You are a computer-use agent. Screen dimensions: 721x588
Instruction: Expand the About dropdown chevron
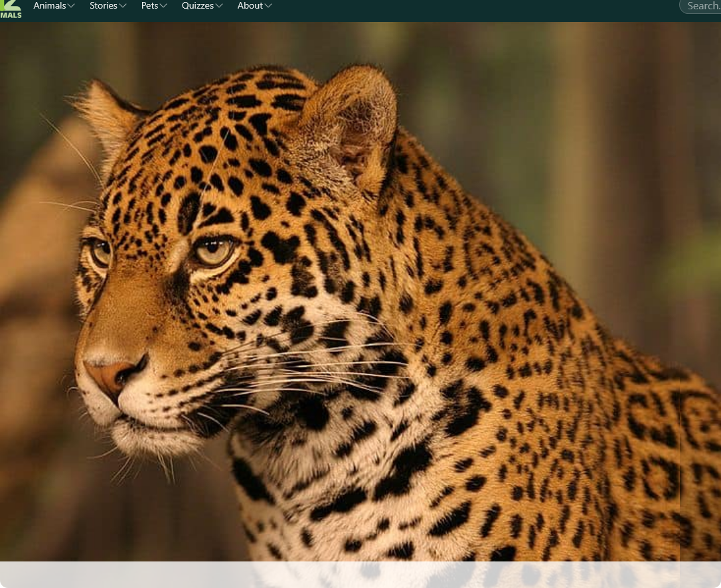pos(268,6)
